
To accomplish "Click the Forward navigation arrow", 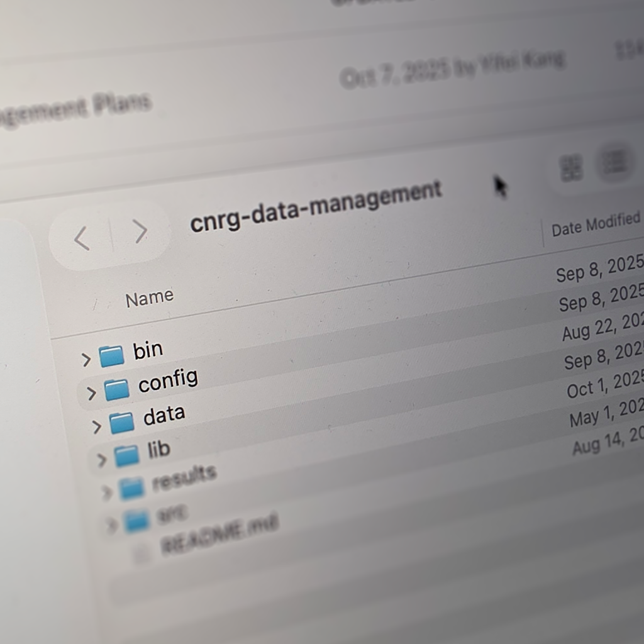I will pyautogui.click(x=140, y=231).
